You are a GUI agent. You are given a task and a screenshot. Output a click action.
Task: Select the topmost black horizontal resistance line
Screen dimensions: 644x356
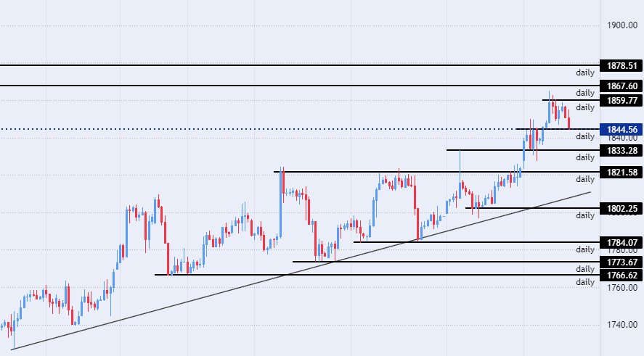[x=290, y=65]
